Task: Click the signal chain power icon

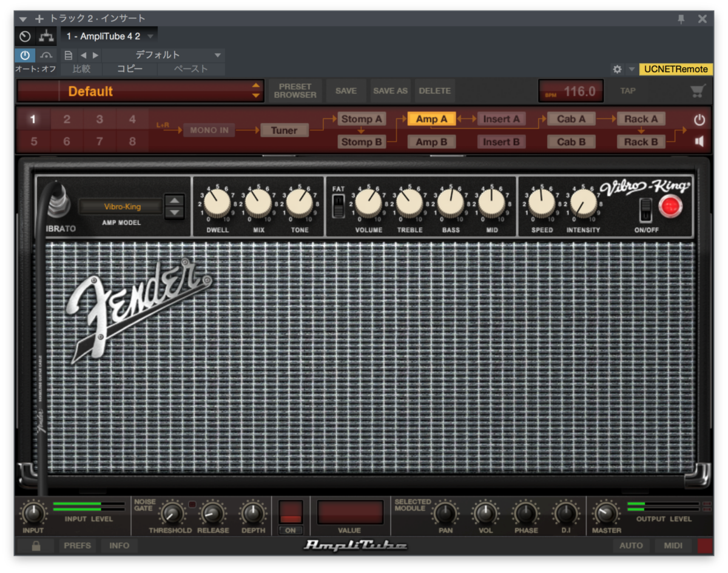Action: tap(699, 119)
